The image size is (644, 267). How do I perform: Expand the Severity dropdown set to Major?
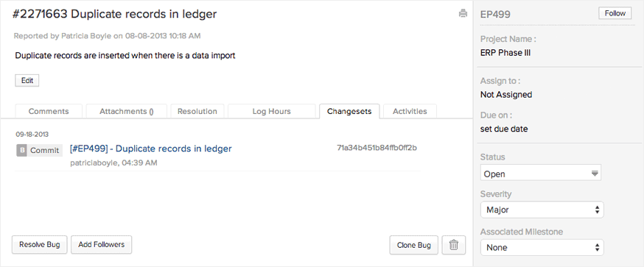tap(542, 210)
